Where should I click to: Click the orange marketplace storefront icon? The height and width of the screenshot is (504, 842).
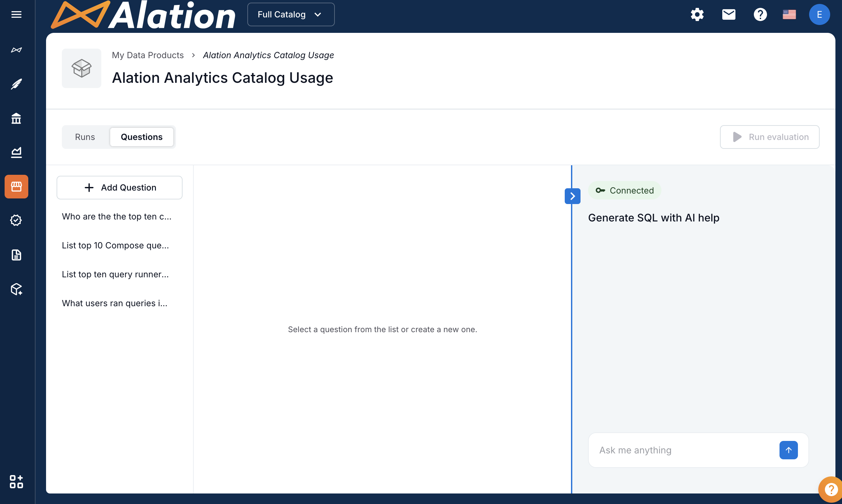tap(16, 186)
